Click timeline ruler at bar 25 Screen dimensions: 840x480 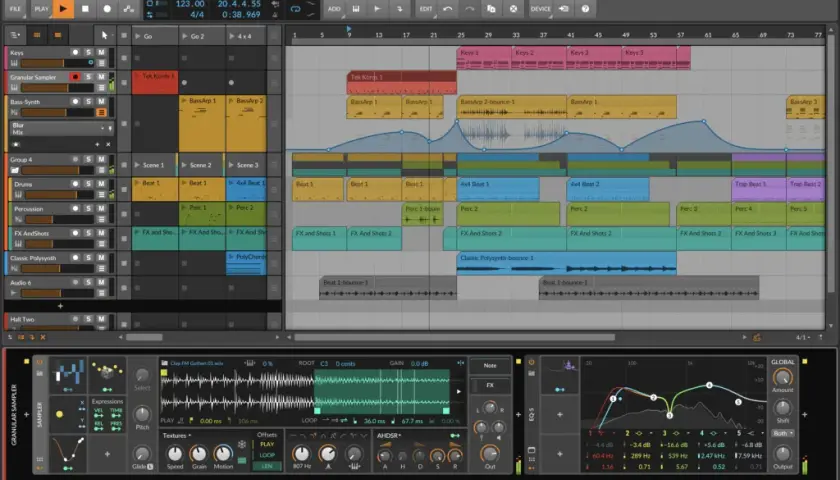pyautogui.click(x=461, y=35)
